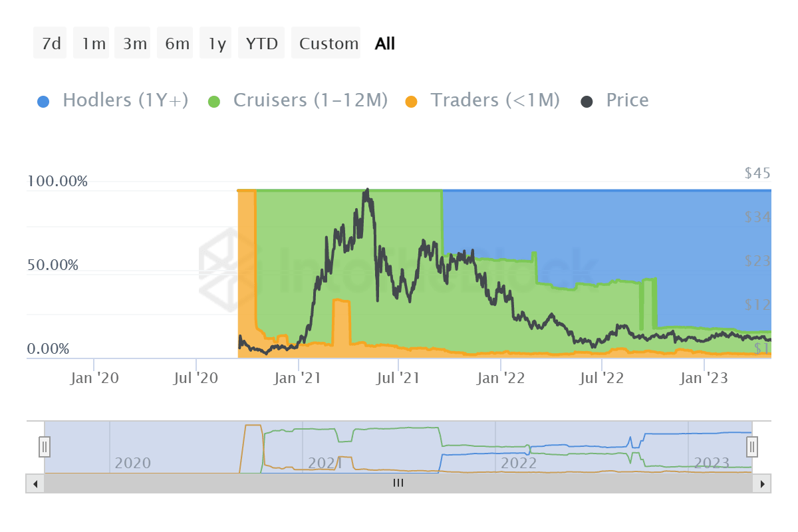This screenshot has width=798, height=532.
Task: Click the left navigator range handle
Action: click(x=45, y=446)
